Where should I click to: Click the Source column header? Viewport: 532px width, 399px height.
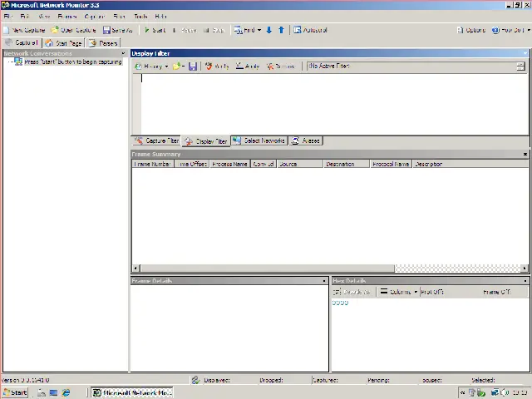pyautogui.click(x=300, y=164)
